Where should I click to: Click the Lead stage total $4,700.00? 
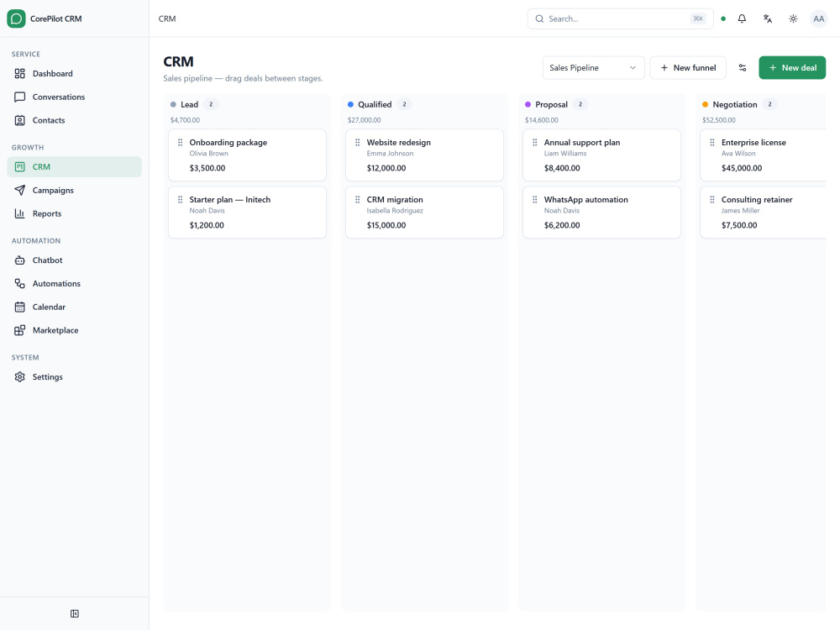pyautogui.click(x=185, y=120)
